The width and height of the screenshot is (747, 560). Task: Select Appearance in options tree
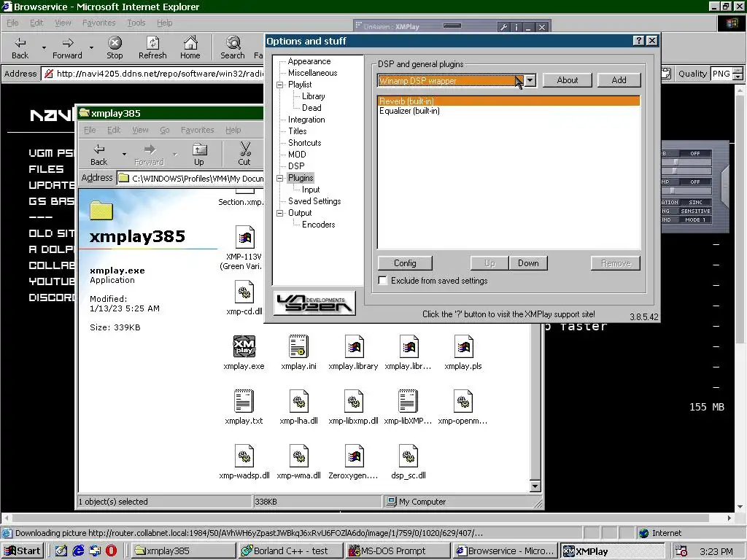[x=309, y=61]
